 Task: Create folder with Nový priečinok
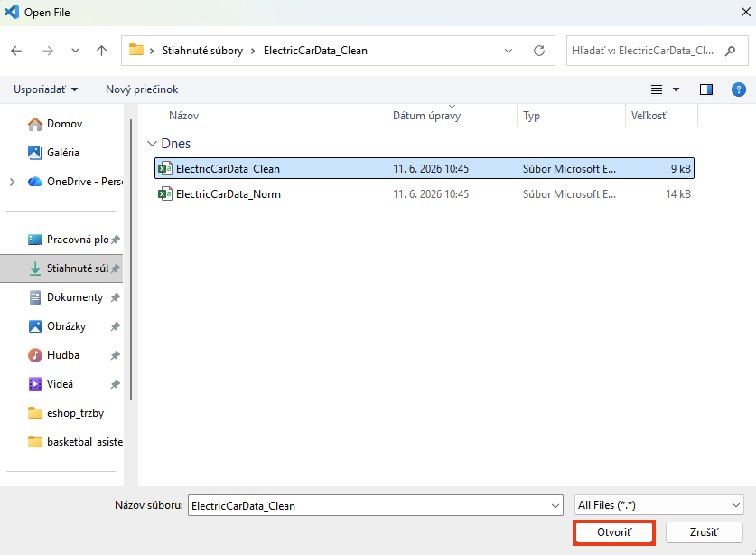(142, 89)
